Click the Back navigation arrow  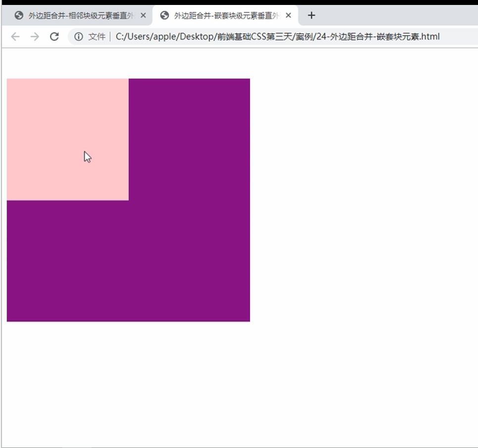(15, 36)
